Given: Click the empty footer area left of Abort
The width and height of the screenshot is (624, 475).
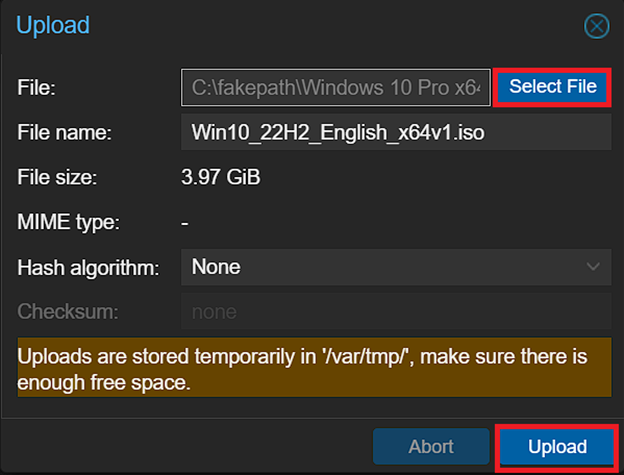Looking at the screenshot, I should pos(190,446).
